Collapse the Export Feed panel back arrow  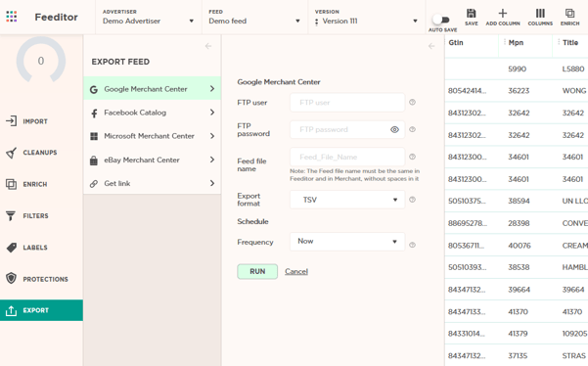(x=208, y=46)
